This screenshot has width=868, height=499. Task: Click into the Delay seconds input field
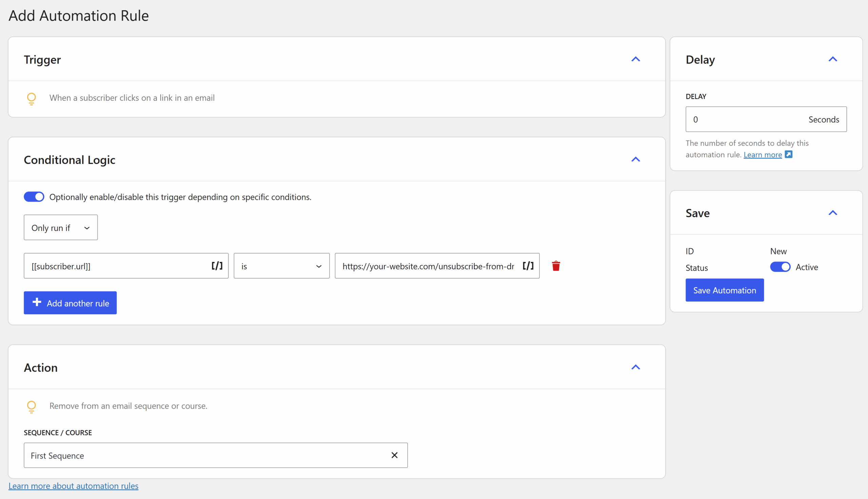[x=744, y=119]
